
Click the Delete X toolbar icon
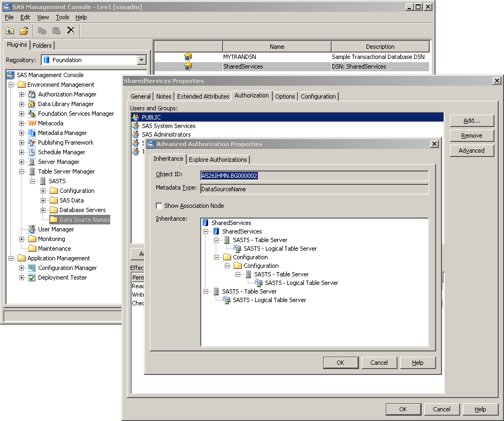click(x=71, y=31)
